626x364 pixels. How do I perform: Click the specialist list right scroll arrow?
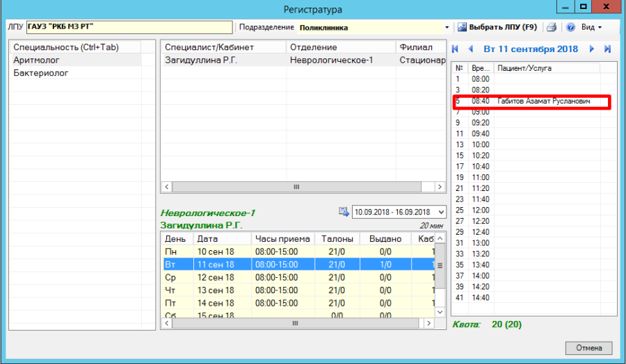click(x=440, y=187)
